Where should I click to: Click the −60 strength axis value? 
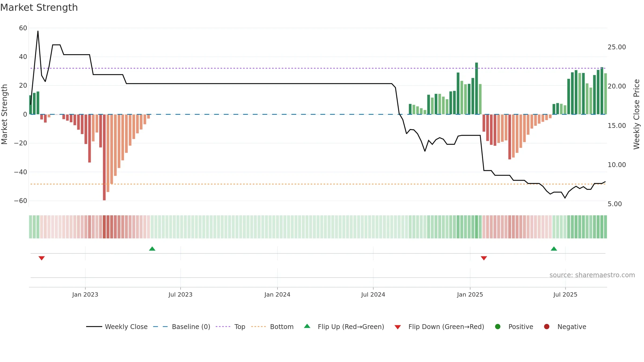(21, 201)
